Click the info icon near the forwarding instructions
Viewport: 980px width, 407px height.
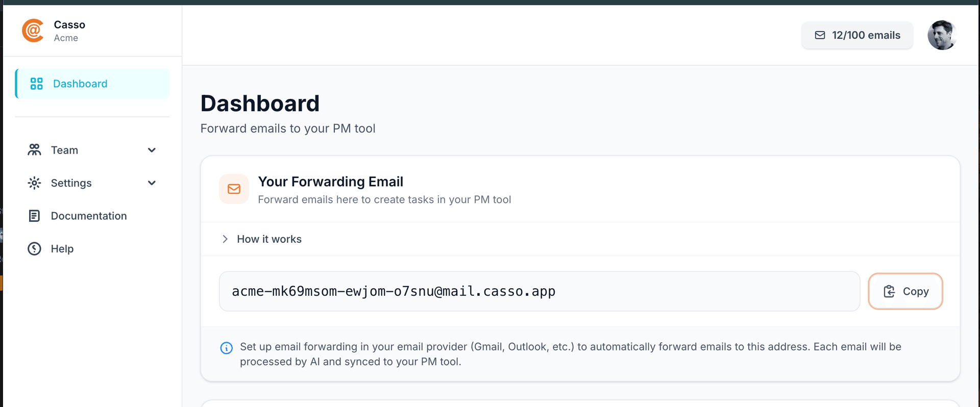pyautogui.click(x=226, y=348)
